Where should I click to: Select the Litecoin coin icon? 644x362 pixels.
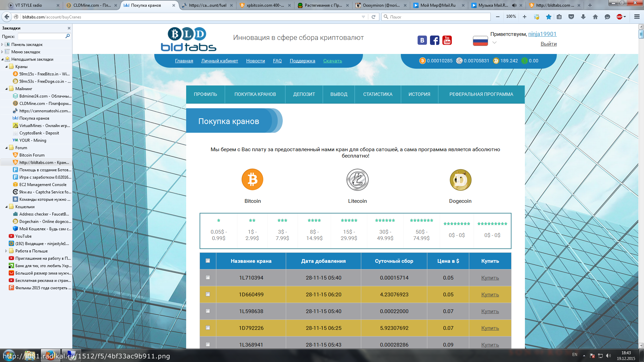click(358, 180)
